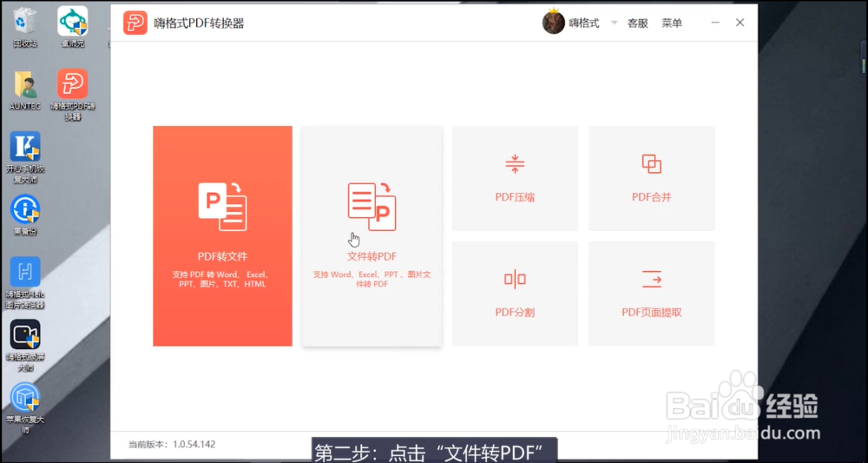Open the PDF压缩 tool
The image size is (868, 463).
point(515,178)
